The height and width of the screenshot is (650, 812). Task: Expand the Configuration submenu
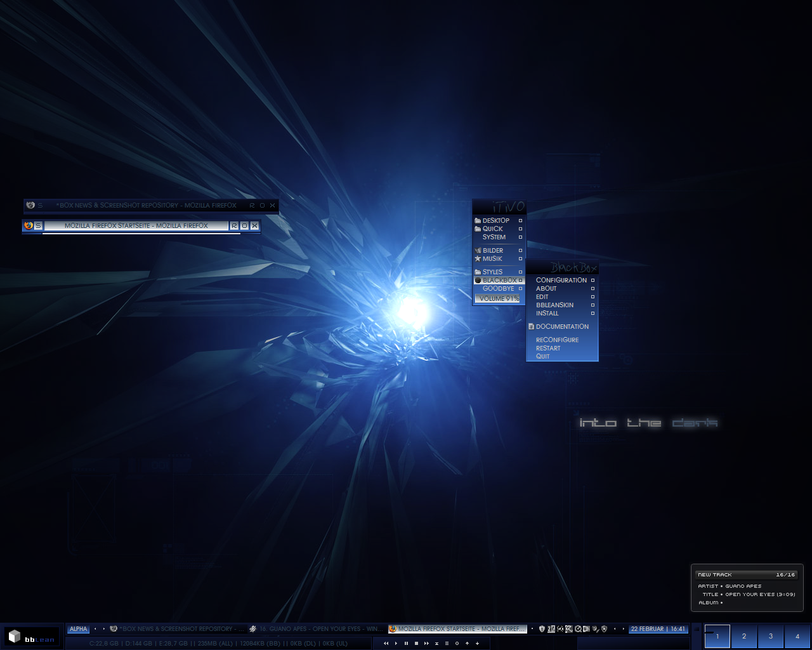(x=561, y=280)
